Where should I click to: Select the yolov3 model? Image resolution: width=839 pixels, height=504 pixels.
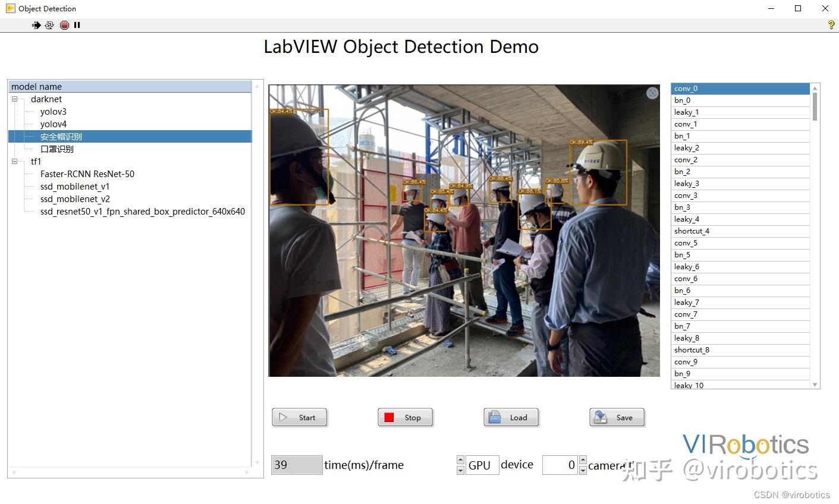(x=53, y=111)
